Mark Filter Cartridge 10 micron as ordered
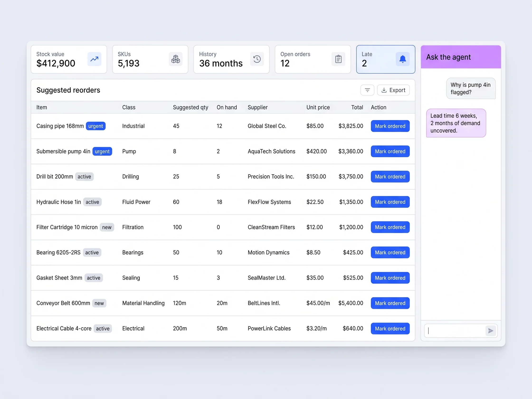Image resolution: width=532 pixels, height=399 pixels. point(390,227)
